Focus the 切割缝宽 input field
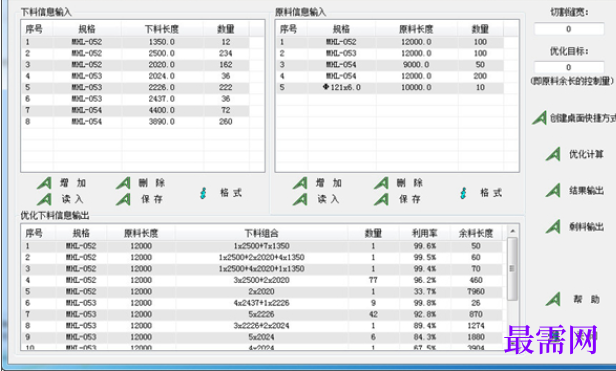This screenshot has height=371, width=616. [x=568, y=29]
